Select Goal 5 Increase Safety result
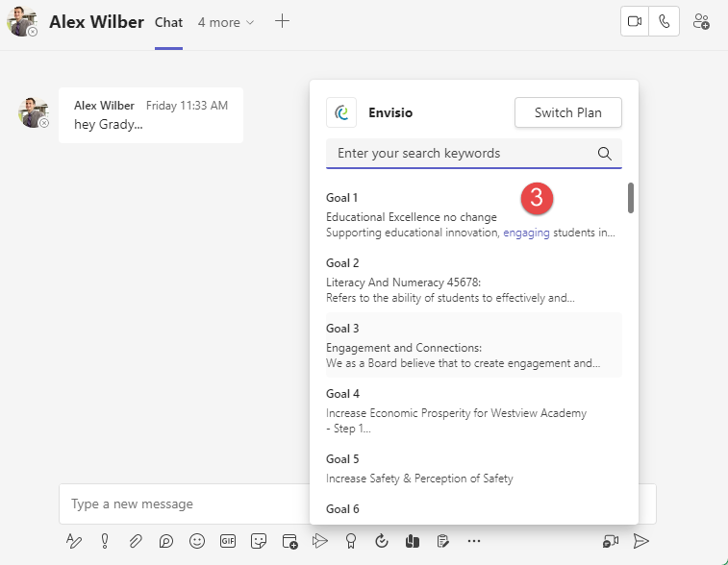 coord(473,470)
